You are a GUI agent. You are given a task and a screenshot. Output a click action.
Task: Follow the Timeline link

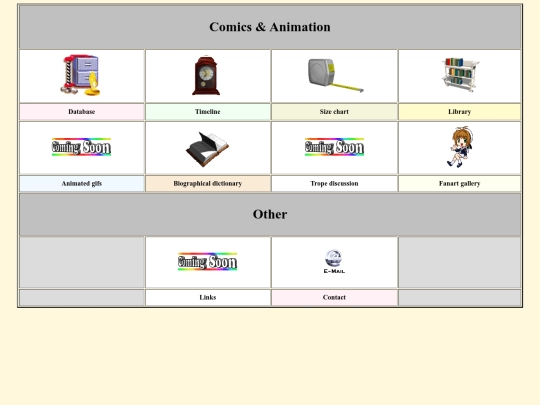click(208, 112)
